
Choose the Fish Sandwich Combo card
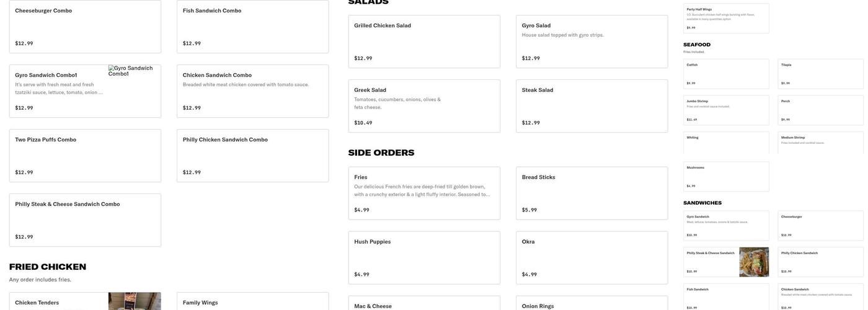(252, 27)
